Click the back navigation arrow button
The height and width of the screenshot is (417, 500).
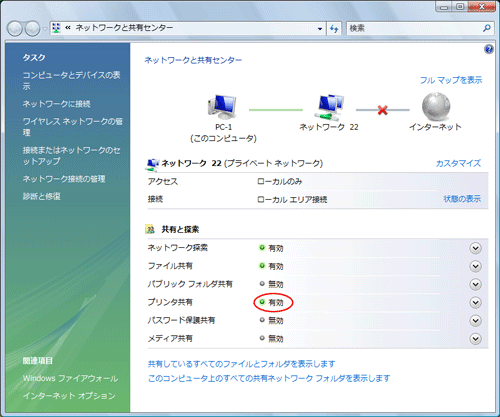[15, 29]
